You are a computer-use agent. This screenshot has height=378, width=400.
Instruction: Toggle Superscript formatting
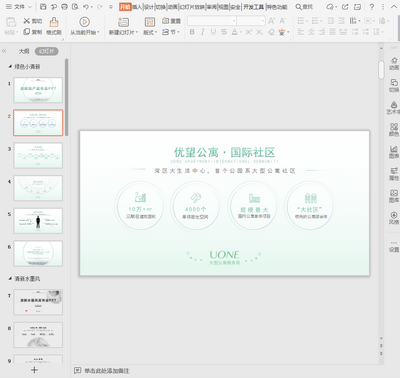pos(249,32)
